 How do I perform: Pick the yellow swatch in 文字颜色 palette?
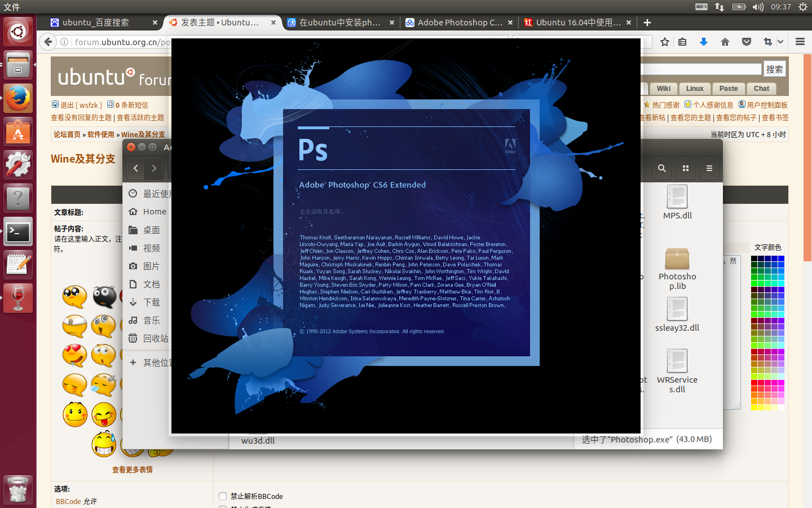[x=754, y=408]
